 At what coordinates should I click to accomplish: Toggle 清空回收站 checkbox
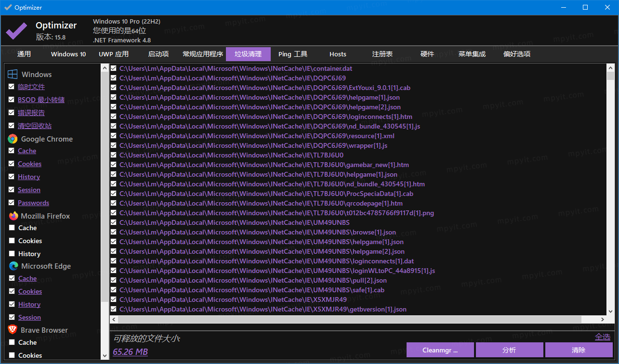coord(12,126)
